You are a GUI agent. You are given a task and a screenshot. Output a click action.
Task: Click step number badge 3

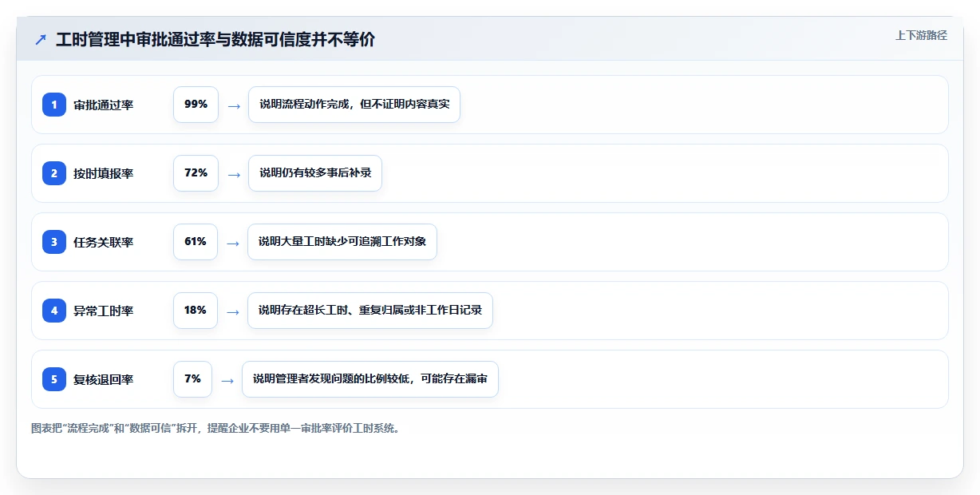tap(54, 242)
